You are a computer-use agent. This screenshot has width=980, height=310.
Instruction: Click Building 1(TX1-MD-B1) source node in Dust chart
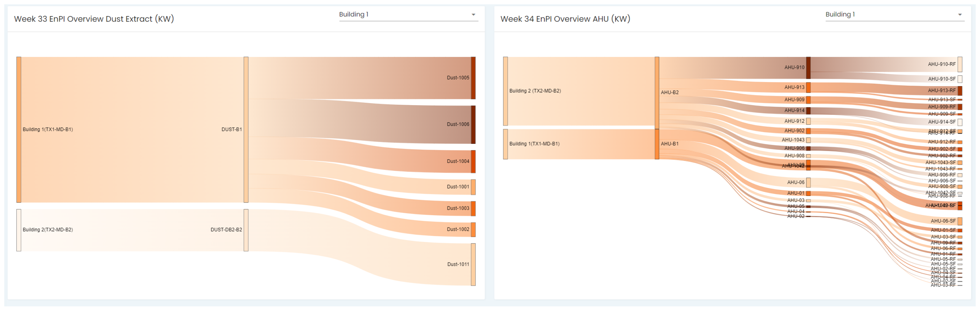(x=19, y=130)
